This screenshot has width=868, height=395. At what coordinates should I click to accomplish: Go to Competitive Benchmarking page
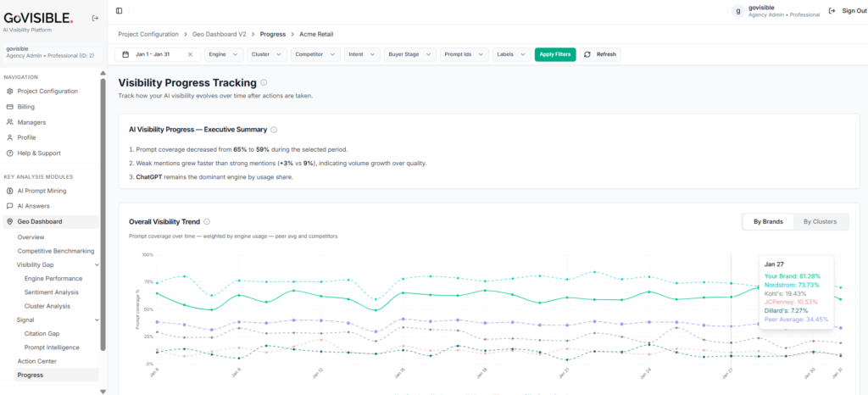pyautogui.click(x=56, y=251)
